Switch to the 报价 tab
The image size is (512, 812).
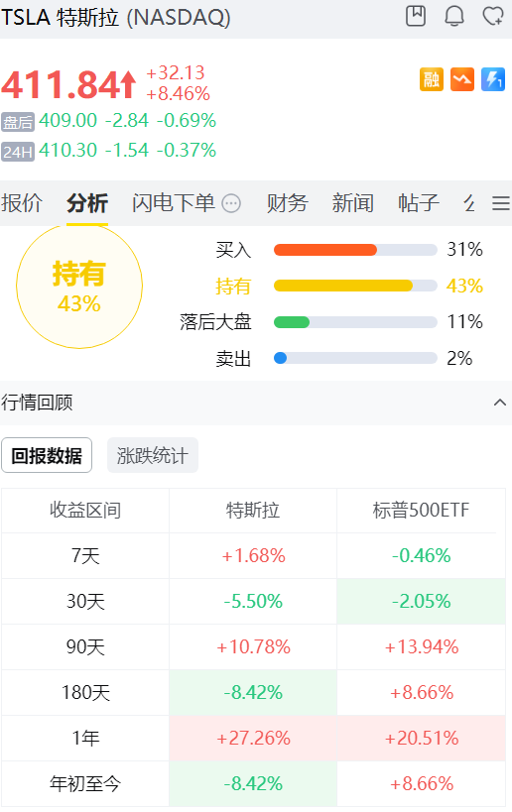point(21,203)
